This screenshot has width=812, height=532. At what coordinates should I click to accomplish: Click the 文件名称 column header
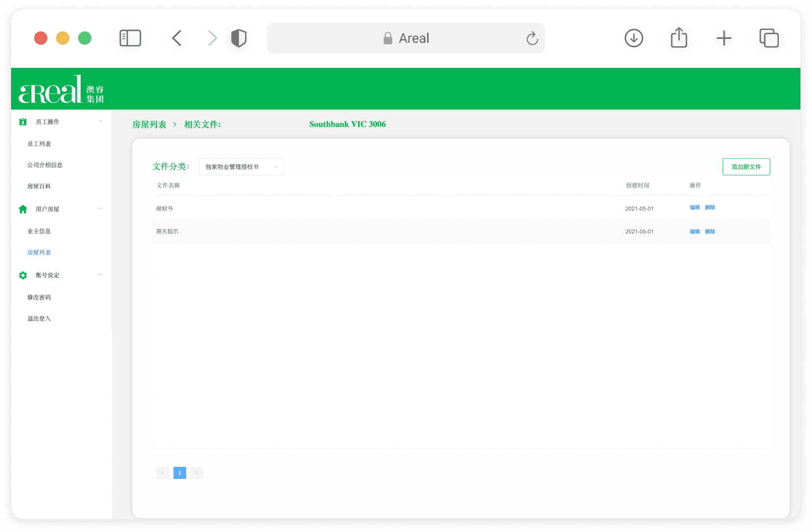pos(168,186)
